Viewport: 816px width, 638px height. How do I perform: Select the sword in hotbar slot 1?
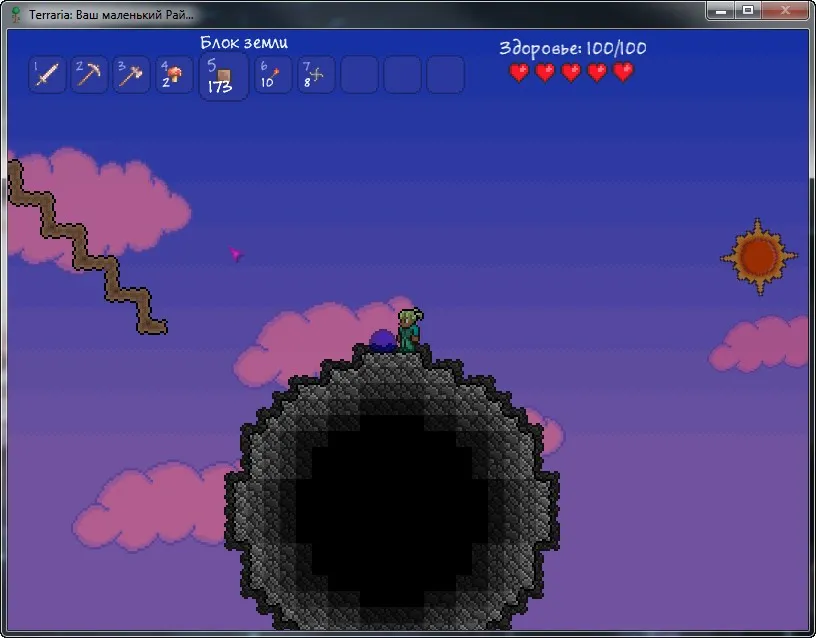tap(47, 74)
